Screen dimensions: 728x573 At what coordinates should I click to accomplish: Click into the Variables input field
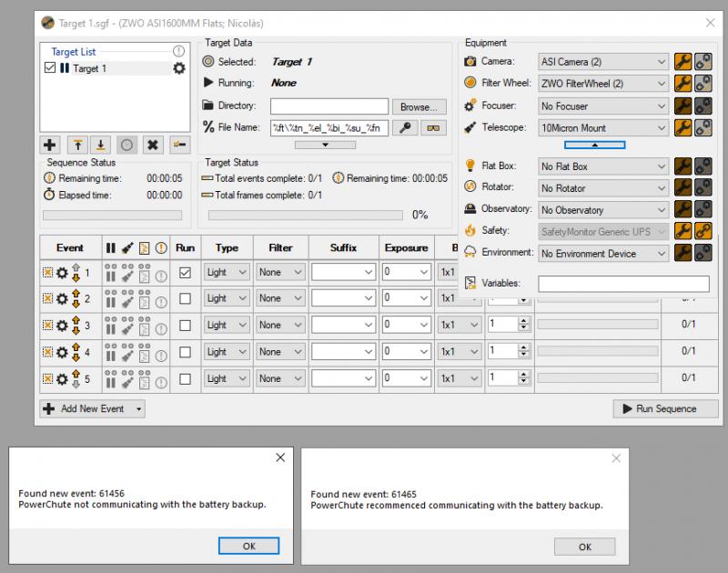[x=622, y=284]
